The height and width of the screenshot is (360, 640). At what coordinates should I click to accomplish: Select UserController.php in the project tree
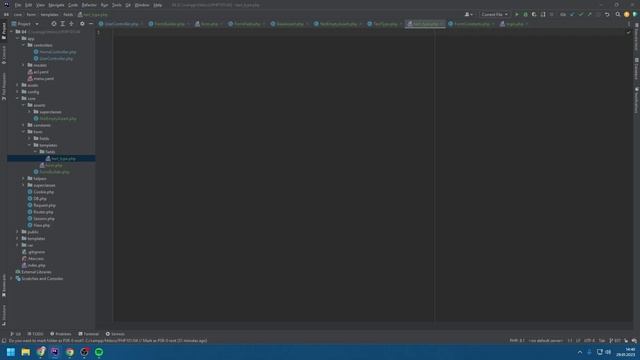point(56,58)
